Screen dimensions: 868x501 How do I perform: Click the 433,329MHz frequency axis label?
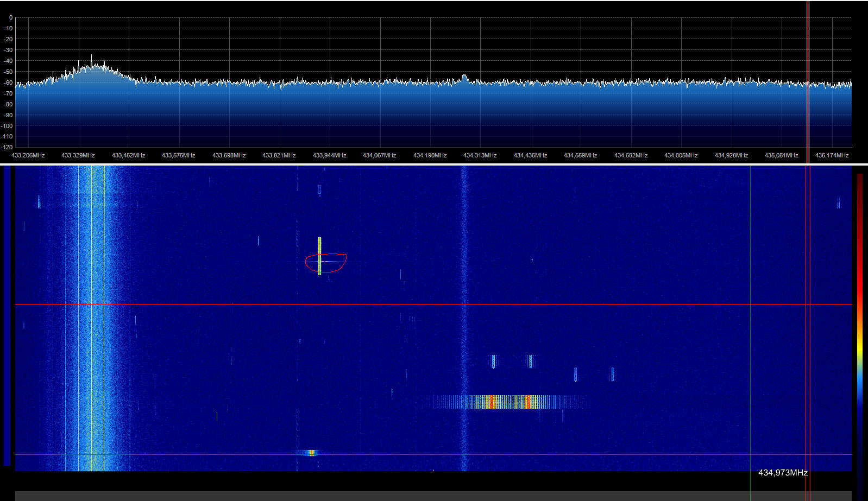(x=78, y=155)
